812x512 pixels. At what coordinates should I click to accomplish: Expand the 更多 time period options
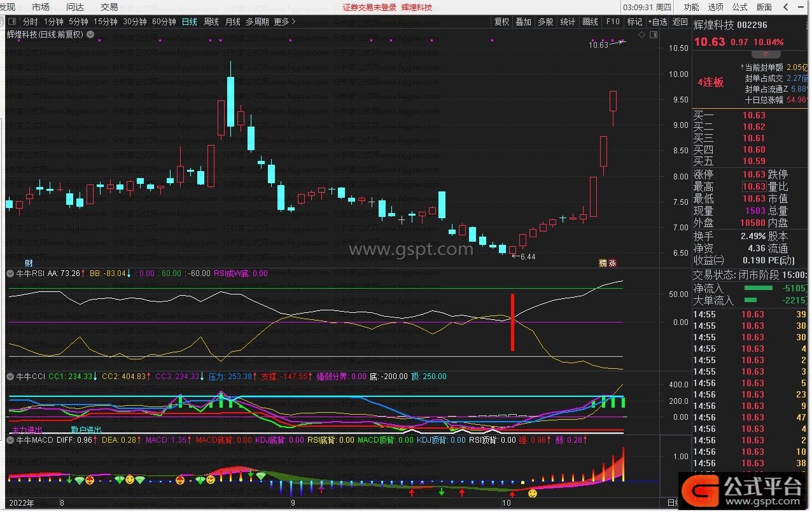284,22
